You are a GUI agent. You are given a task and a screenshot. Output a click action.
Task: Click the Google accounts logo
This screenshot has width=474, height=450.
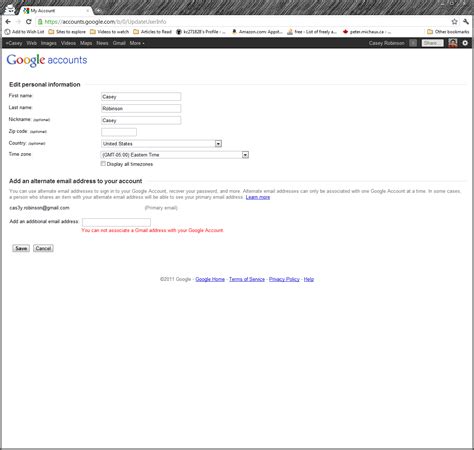pyautogui.click(x=47, y=60)
